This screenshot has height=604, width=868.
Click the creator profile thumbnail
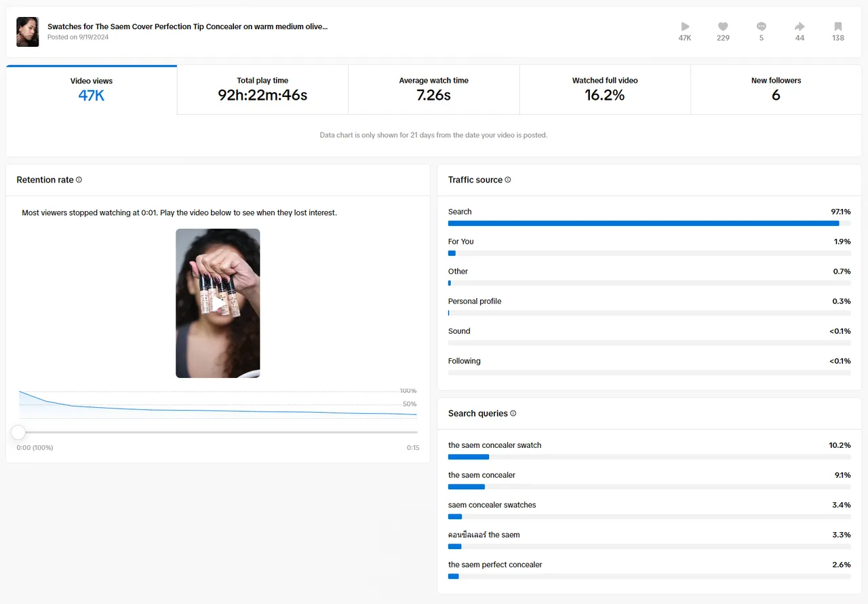(28, 32)
